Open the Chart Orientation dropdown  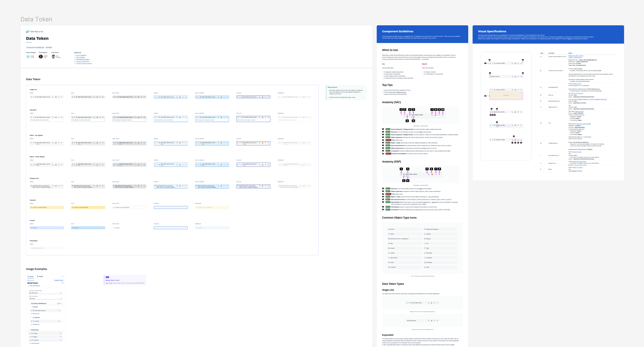46,298
